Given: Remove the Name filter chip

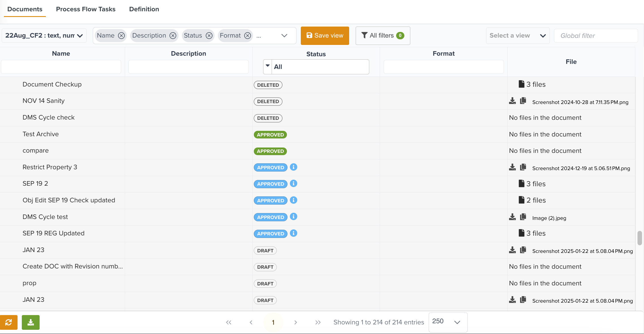Looking at the screenshot, I should point(121,36).
